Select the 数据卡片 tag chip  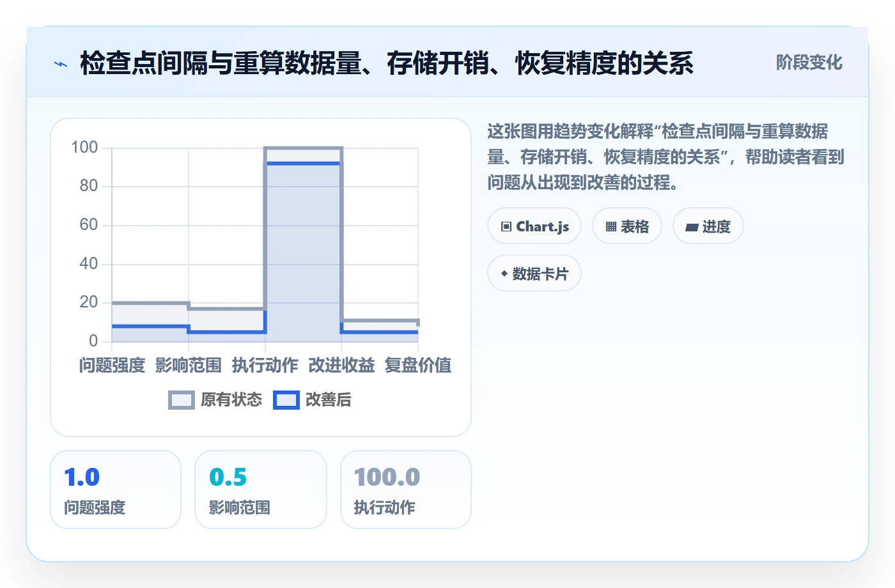tap(534, 274)
